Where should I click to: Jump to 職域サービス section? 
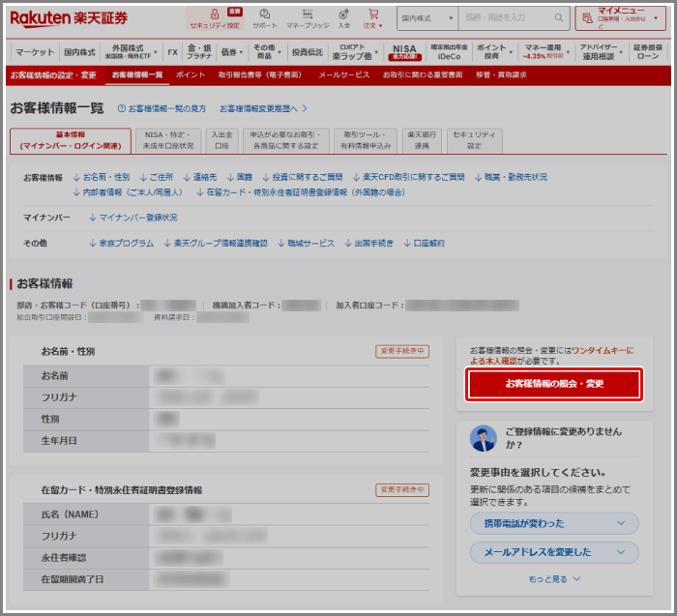pyautogui.click(x=307, y=244)
